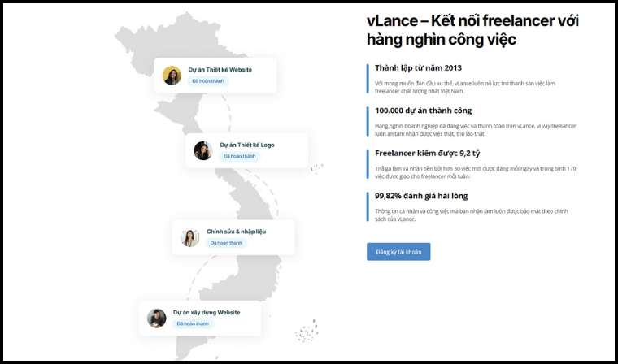This screenshot has height=364, width=618.
Task: Click the Chỉnh sửa & nhập liệu avatar
Action: [x=190, y=237]
